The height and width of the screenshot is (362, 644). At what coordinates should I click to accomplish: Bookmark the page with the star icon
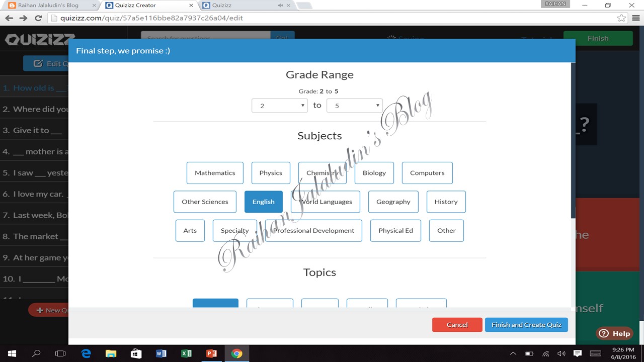[621, 17]
